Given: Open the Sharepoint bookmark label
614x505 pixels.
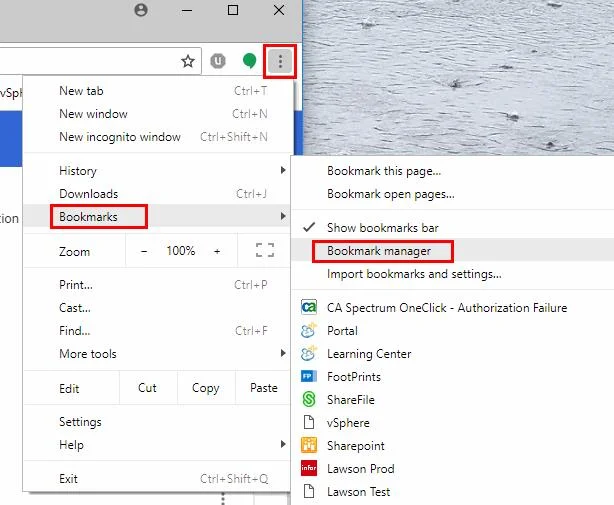Looking at the screenshot, I should 356,446.
